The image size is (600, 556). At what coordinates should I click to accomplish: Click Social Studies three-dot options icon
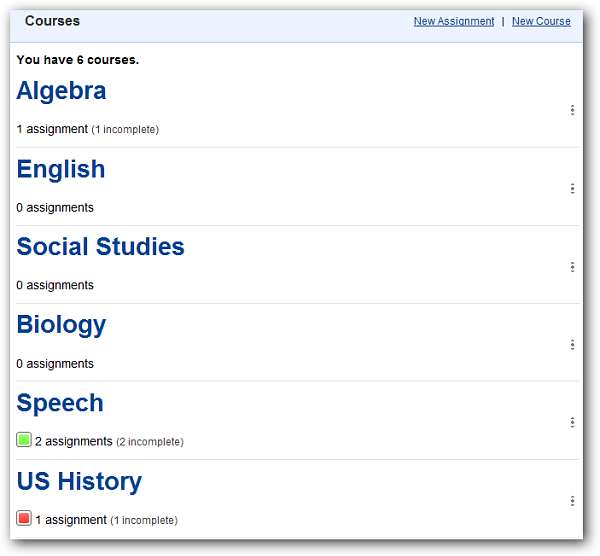pyautogui.click(x=572, y=267)
